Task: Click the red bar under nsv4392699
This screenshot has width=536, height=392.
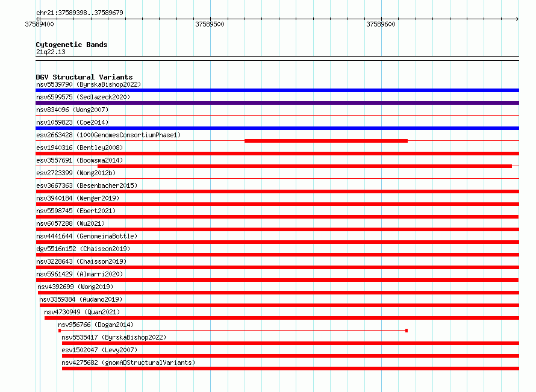Action: [279, 293]
